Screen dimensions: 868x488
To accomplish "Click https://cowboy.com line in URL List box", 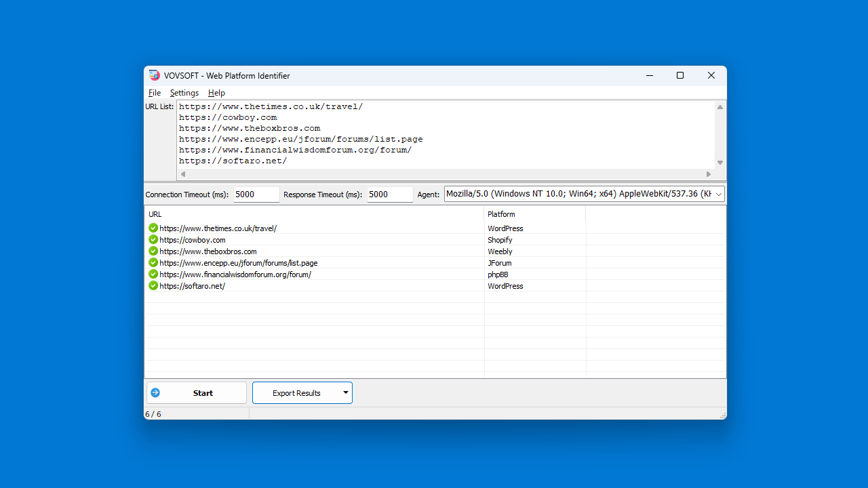I will point(228,117).
